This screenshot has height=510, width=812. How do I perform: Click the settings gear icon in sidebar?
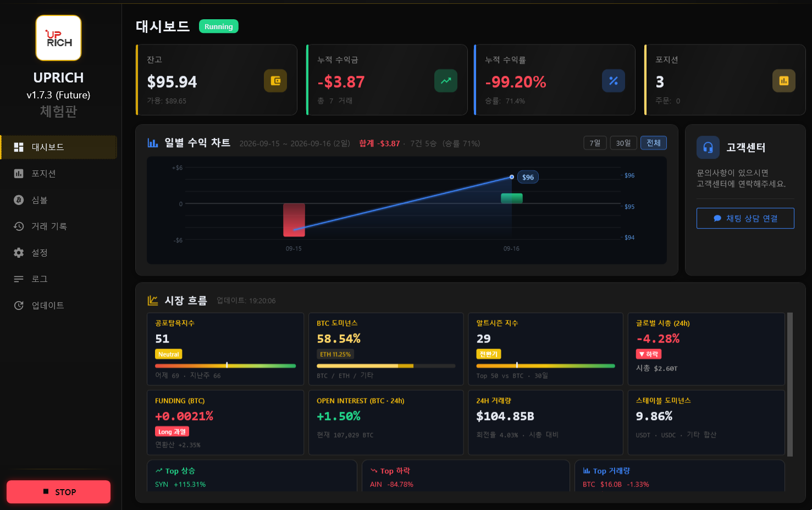19,253
